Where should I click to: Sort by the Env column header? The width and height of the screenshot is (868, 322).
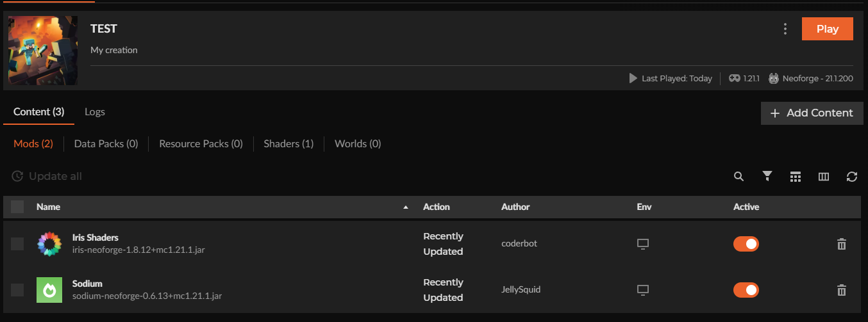pos(644,207)
